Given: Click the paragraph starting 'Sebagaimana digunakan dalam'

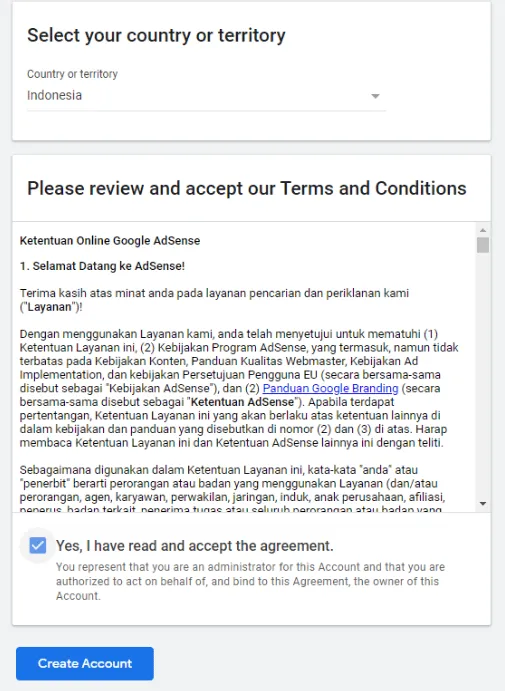Looking at the screenshot, I should [233, 490].
